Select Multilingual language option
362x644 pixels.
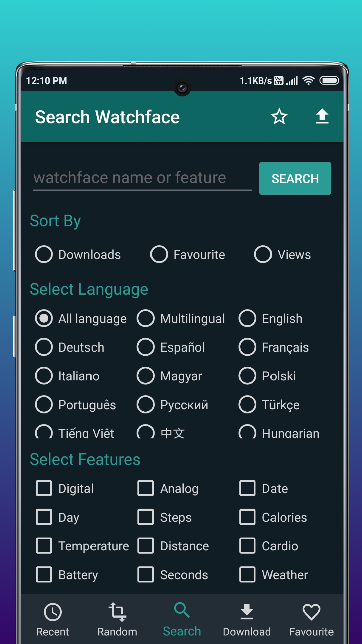[145, 318]
